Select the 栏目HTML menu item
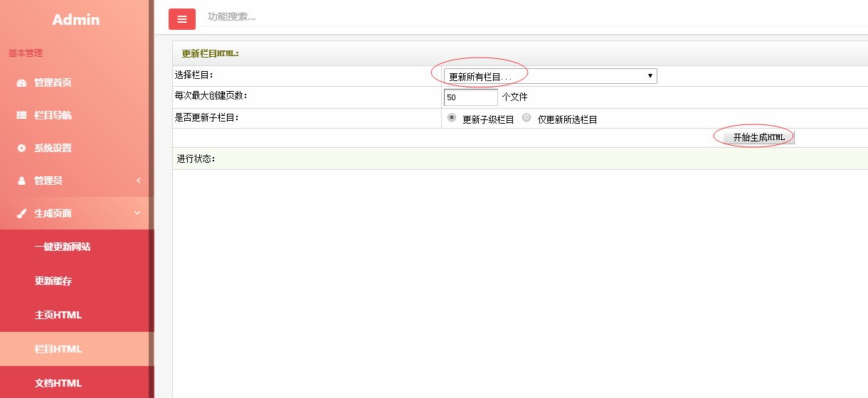The image size is (868, 398). click(58, 349)
